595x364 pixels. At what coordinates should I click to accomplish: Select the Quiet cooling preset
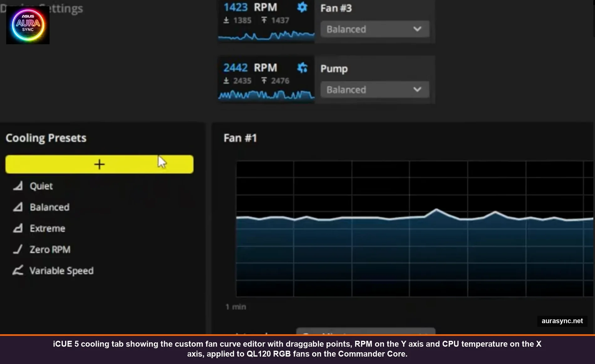point(41,186)
